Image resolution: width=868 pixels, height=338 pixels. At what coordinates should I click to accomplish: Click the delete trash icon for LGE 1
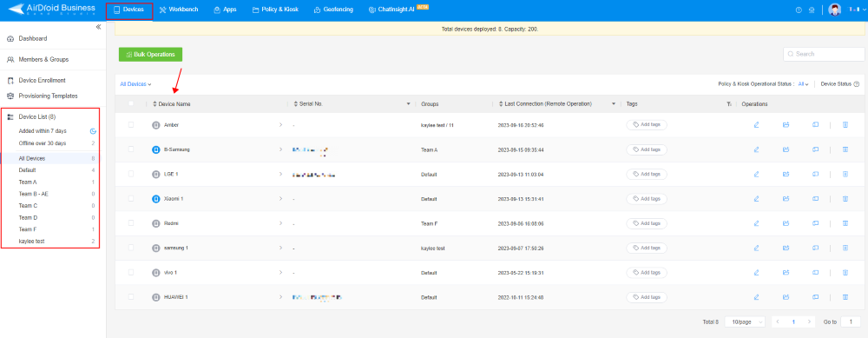(845, 174)
